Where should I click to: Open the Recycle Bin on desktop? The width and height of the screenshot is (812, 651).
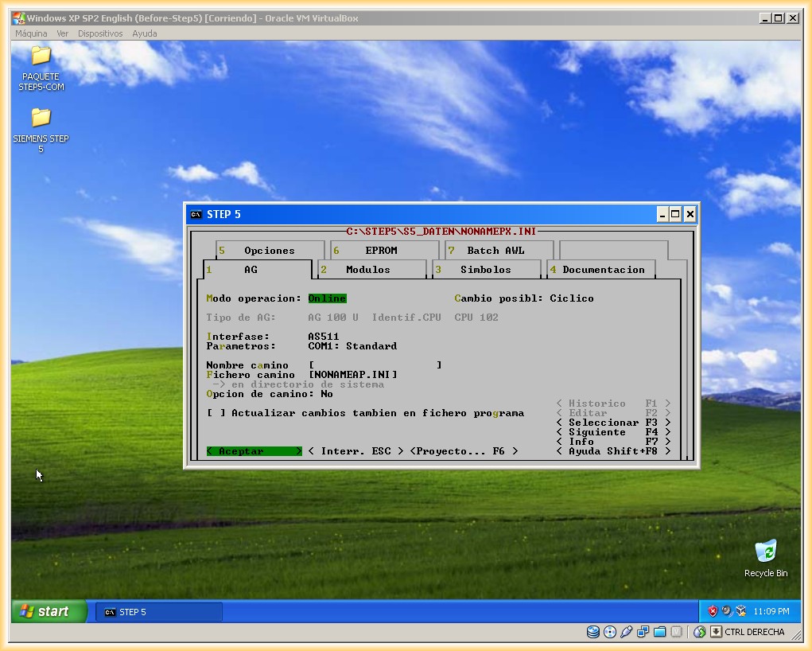tap(765, 551)
